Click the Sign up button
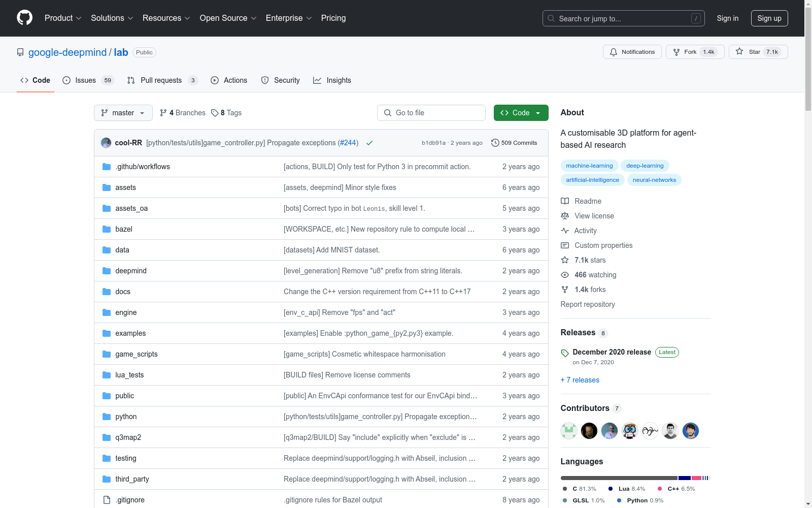 pos(769,18)
